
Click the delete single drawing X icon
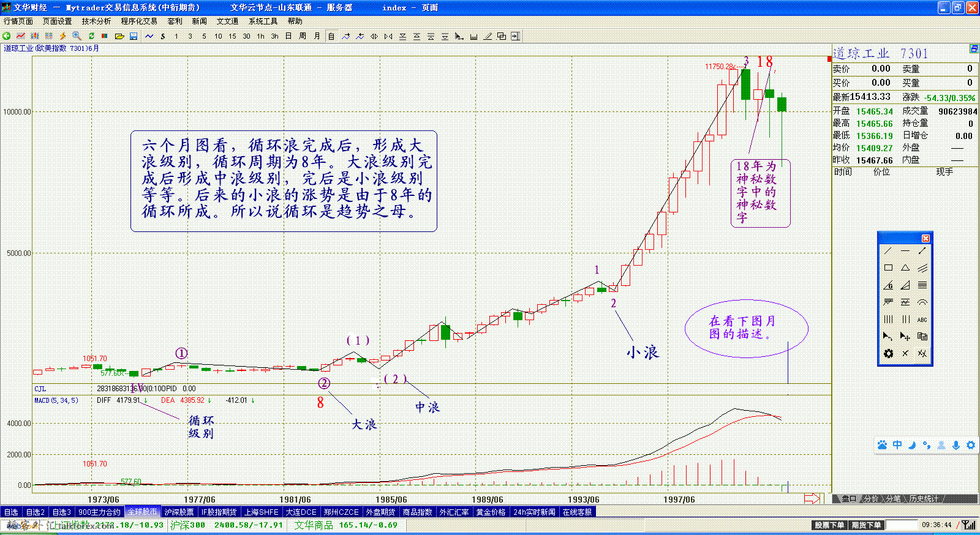pyautogui.click(x=905, y=354)
